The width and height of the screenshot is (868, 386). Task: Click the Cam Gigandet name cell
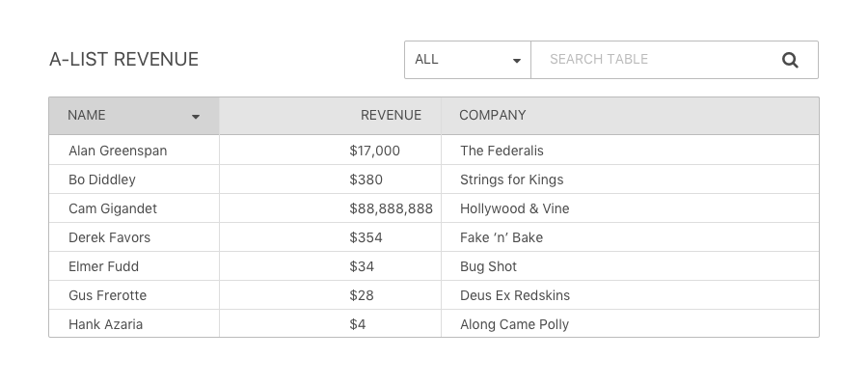(134, 208)
